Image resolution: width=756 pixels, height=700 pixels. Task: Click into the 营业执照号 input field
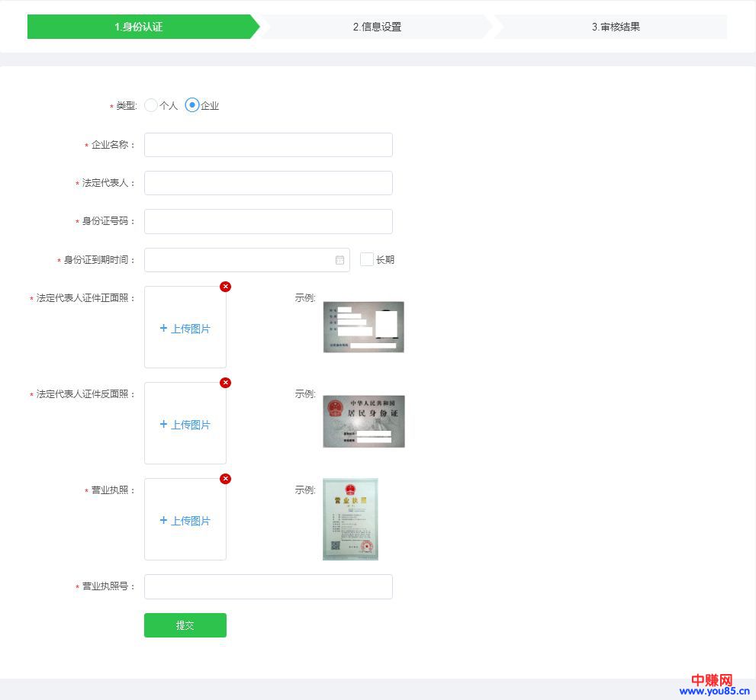(x=268, y=586)
